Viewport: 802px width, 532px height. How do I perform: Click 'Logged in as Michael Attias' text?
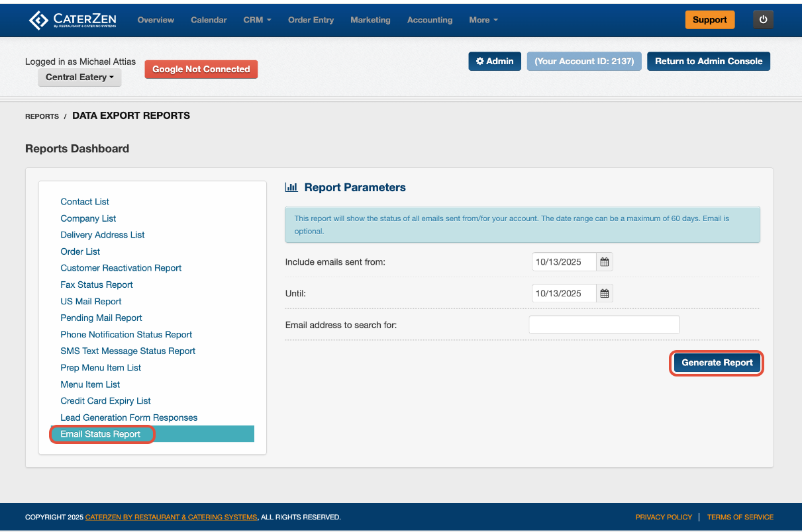point(80,62)
